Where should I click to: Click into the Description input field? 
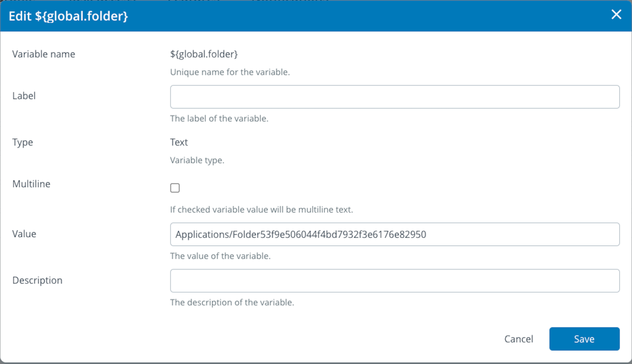[x=395, y=281]
